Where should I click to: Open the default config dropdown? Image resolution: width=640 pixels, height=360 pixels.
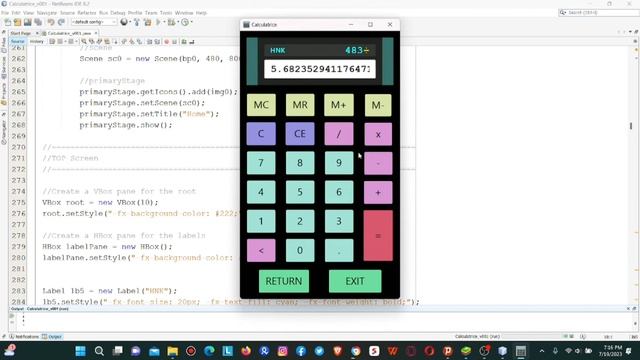[94, 22]
